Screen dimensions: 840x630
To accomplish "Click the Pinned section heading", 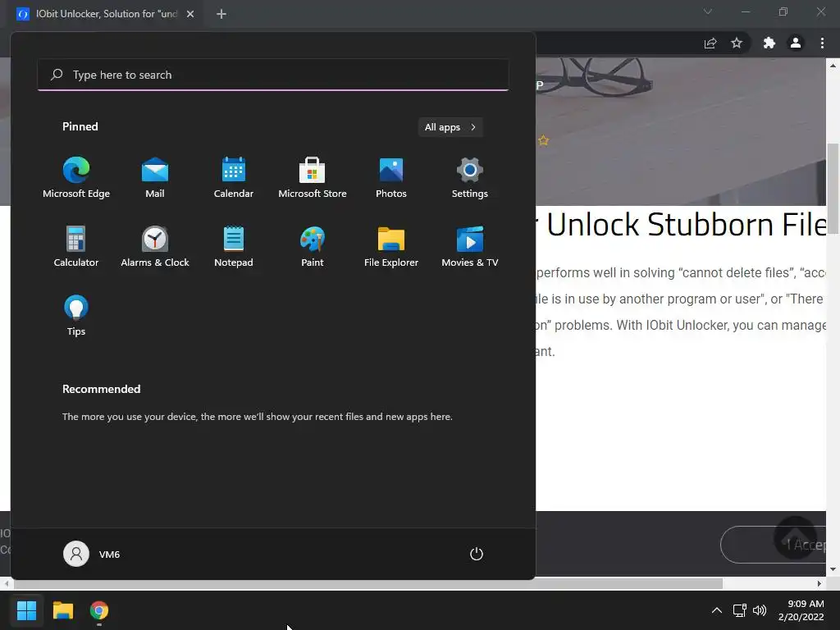I will coord(80,126).
